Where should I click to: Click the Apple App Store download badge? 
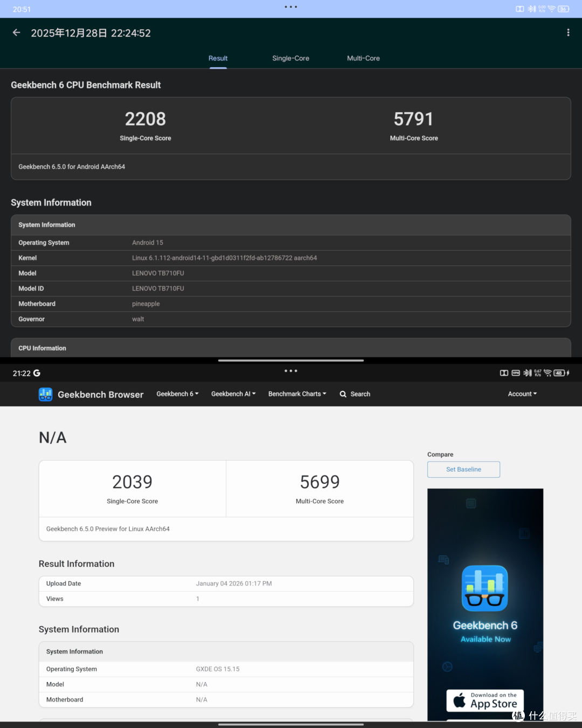click(x=485, y=700)
